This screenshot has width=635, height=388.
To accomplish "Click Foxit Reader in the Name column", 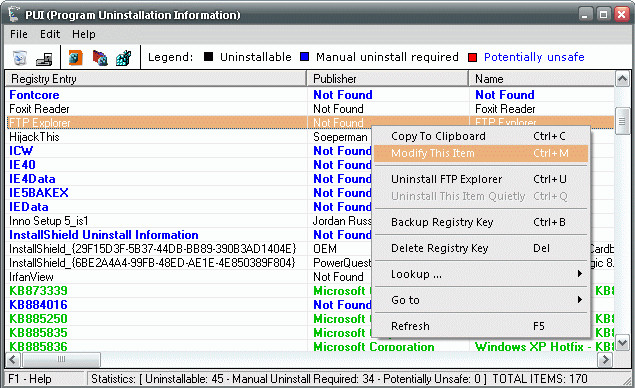I will [505, 109].
